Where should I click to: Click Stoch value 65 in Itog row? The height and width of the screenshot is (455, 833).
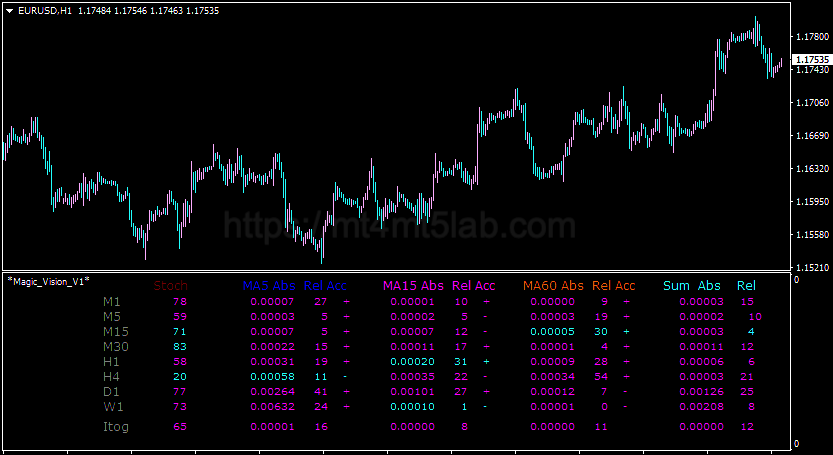tap(180, 426)
